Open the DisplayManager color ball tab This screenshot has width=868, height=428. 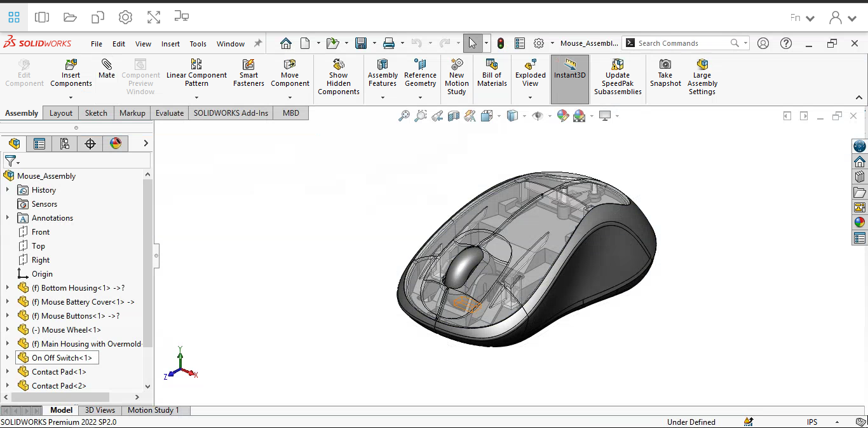(116, 144)
